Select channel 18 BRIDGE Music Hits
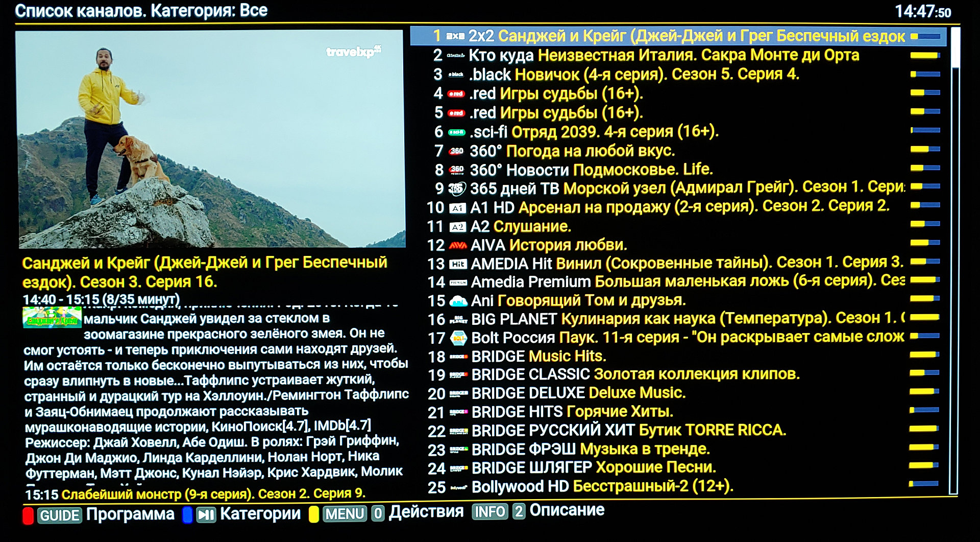Screen dimensions: 980x542 click(x=538, y=356)
